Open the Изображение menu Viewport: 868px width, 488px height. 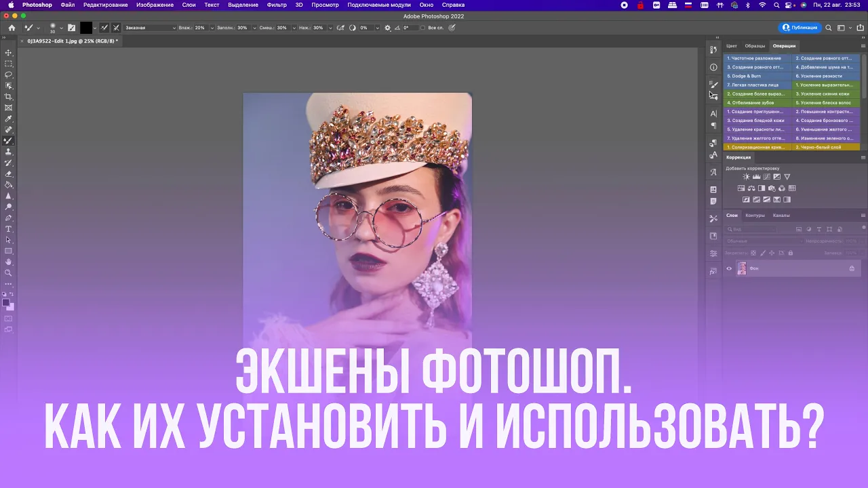[155, 5]
